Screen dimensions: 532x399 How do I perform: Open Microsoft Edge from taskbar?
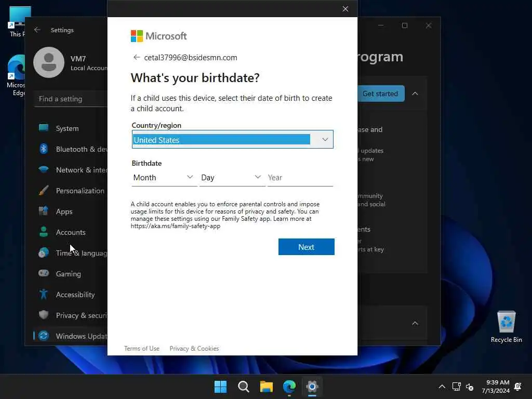289,387
